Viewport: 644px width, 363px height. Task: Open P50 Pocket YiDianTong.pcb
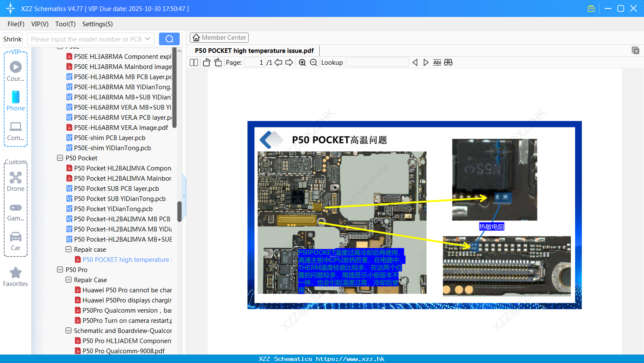pos(109,209)
